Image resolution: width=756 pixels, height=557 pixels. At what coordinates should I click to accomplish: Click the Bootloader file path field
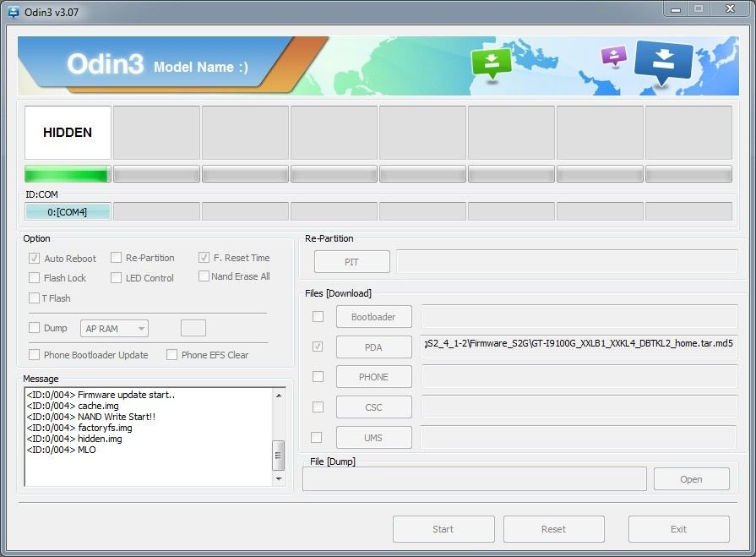pyautogui.click(x=579, y=317)
